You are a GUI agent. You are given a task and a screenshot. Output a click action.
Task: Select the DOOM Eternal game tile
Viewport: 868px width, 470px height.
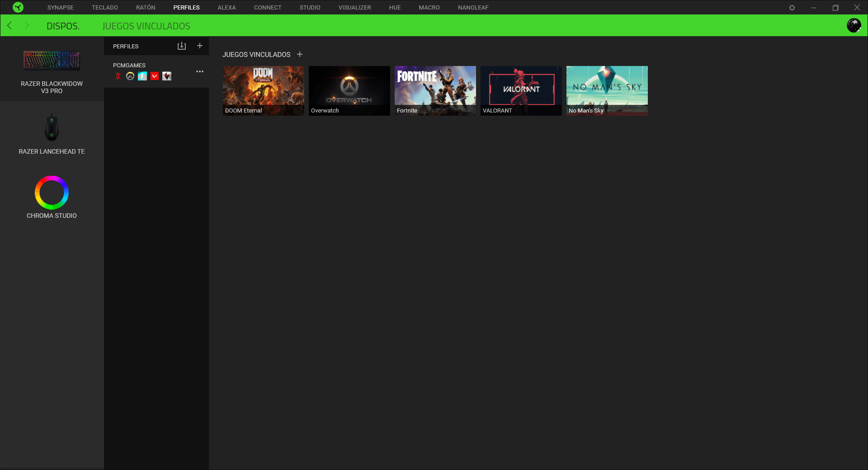[x=264, y=91]
